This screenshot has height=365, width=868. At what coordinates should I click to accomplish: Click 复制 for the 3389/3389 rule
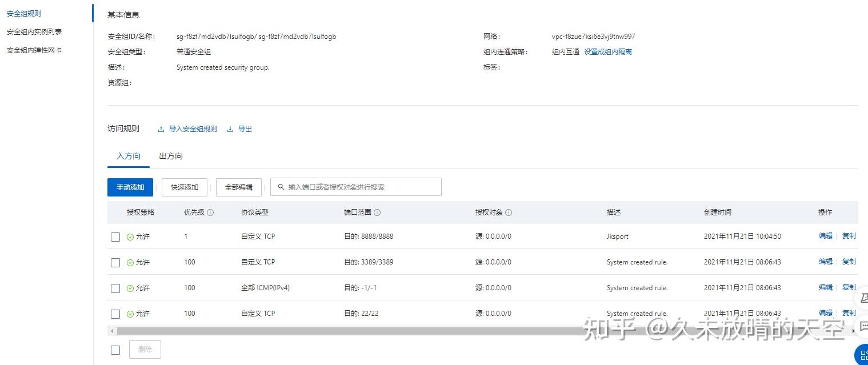(849, 262)
